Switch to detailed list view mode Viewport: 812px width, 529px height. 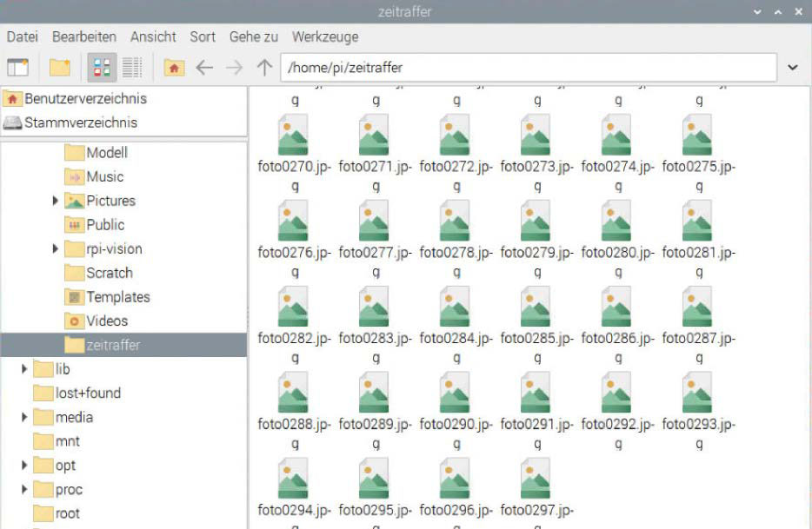(x=131, y=68)
